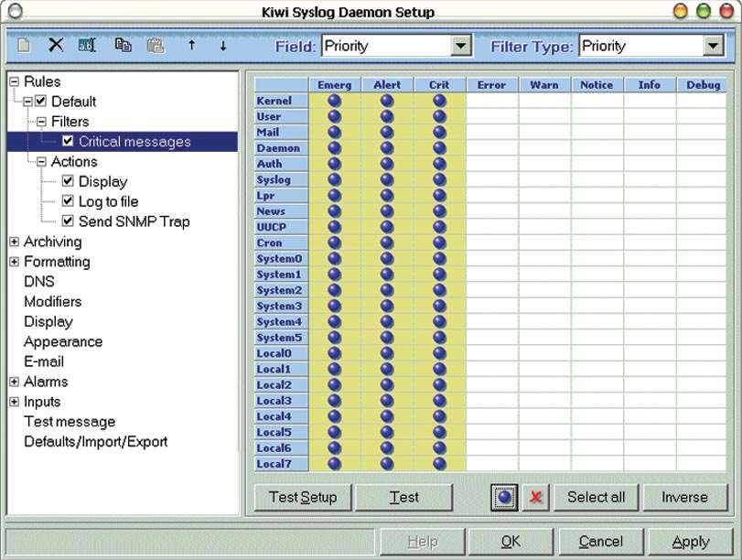Confirm with the OK button
The image size is (742, 560).
[x=511, y=541]
